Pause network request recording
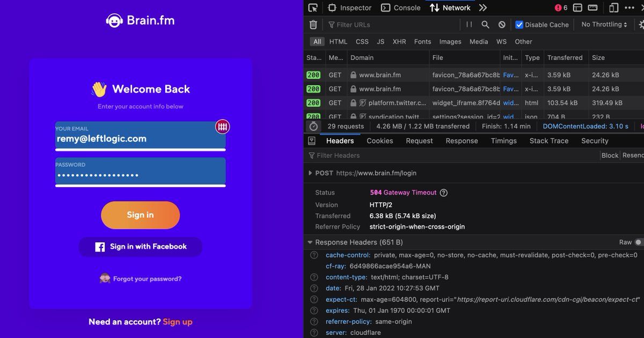Viewport: 644px width, 338px height. pyautogui.click(x=469, y=25)
